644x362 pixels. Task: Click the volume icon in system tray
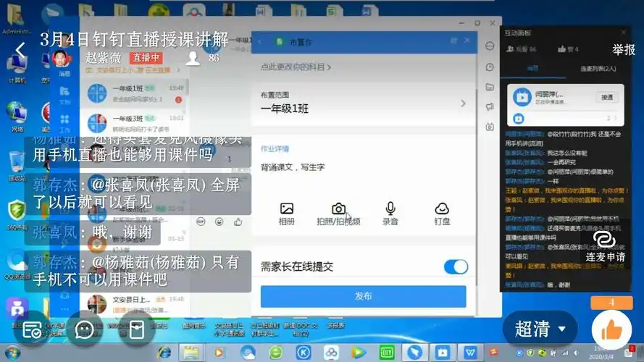pyautogui.click(x=576, y=353)
